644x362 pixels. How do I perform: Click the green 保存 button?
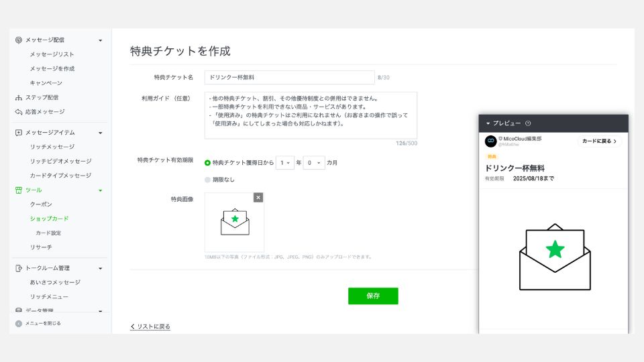(x=373, y=296)
